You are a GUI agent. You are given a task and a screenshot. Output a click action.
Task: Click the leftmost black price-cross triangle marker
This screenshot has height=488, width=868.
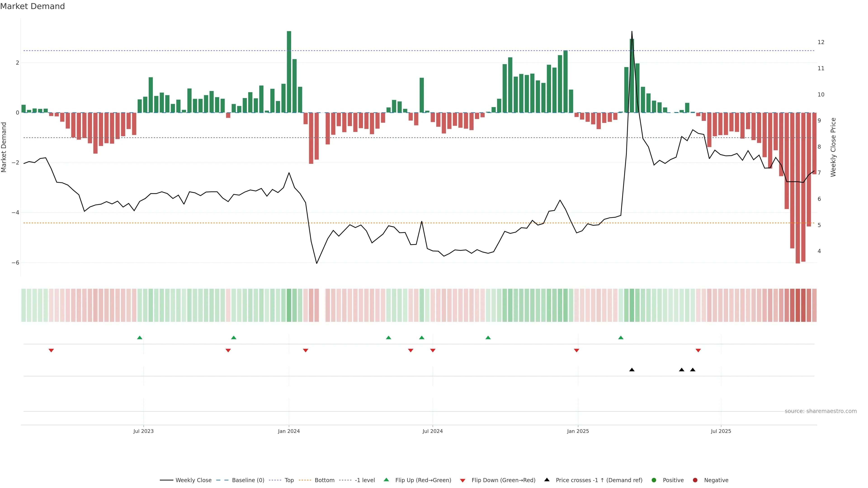pyautogui.click(x=632, y=370)
